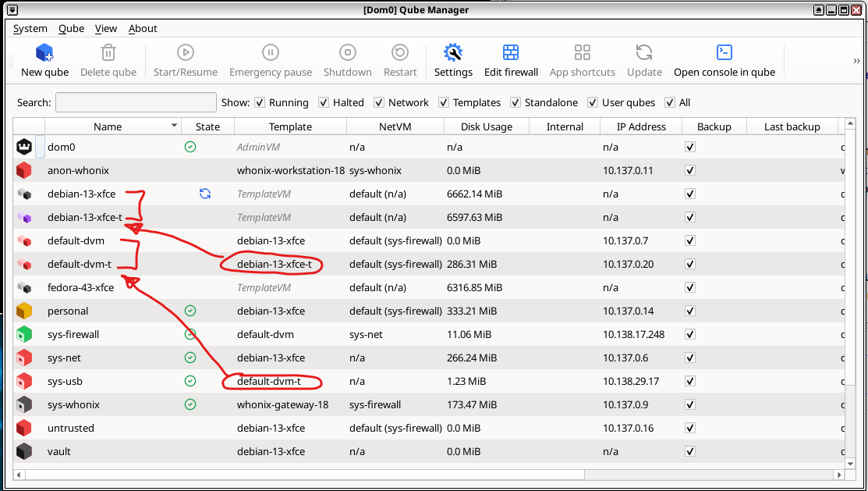Toggle the Halted filter checkbox
The image size is (868, 491).
tap(324, 102)
